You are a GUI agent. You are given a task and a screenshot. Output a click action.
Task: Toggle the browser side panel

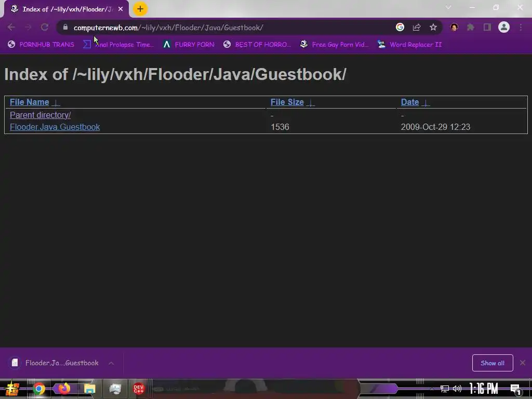pyautogui.click(x=487, y=27)
